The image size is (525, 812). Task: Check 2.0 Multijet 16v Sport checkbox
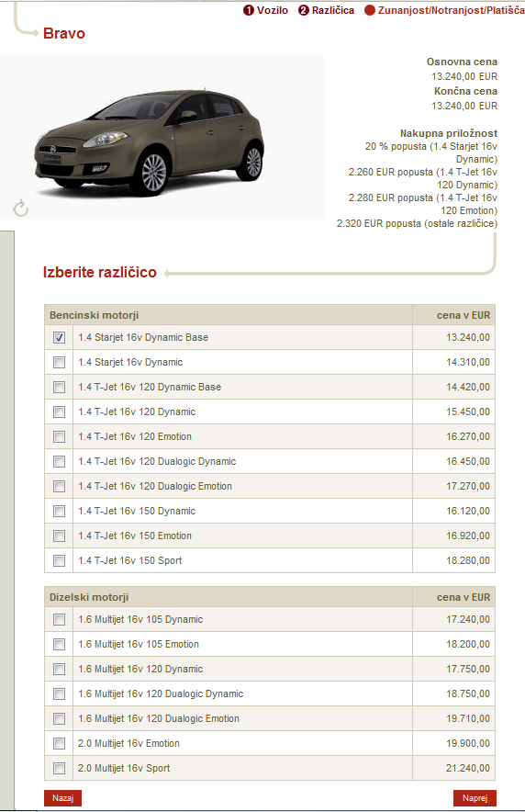[59, 769]
